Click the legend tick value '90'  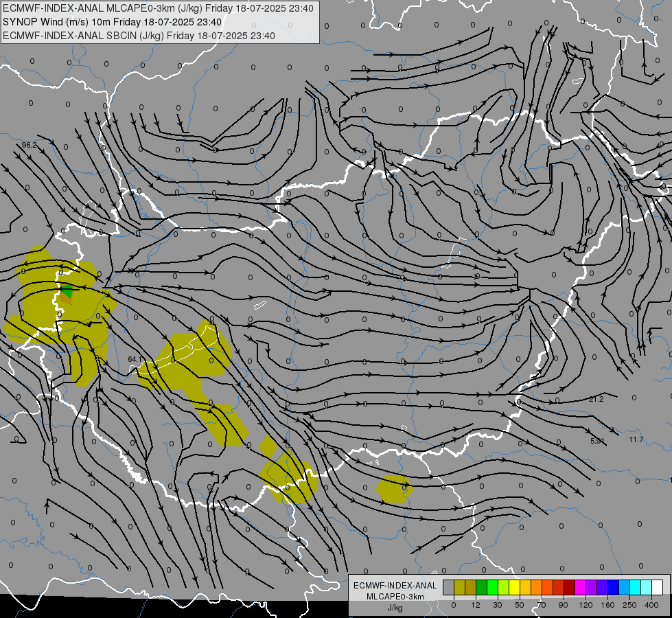click(x=563, y=605)
